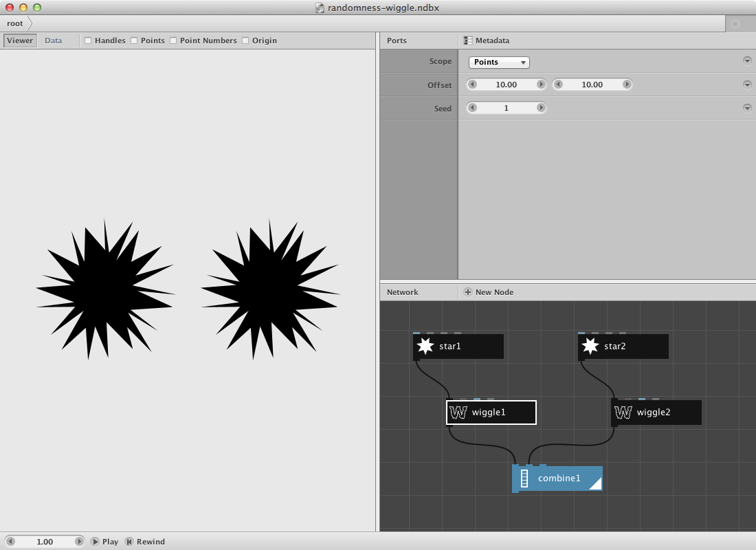Increase the second Offset value
Viewport: 756px width, 550px height.
click(x=627, y=85)
